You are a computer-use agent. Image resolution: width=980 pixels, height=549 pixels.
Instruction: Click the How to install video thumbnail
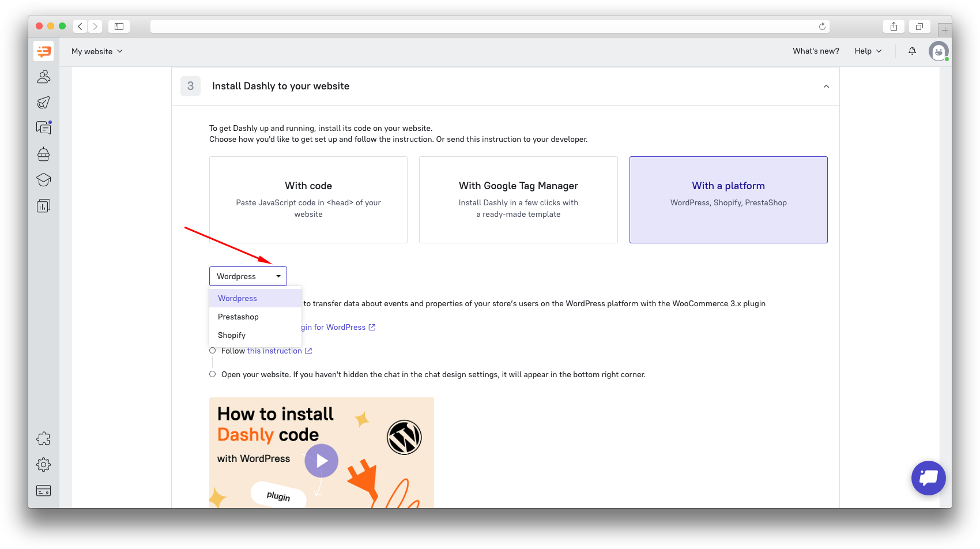click(x=321, y=453)
